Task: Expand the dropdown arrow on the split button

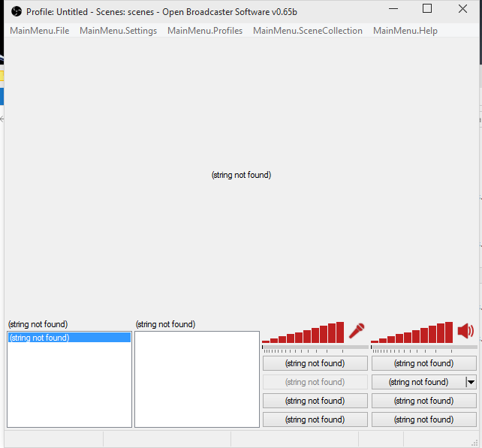Action: (471, 382)
